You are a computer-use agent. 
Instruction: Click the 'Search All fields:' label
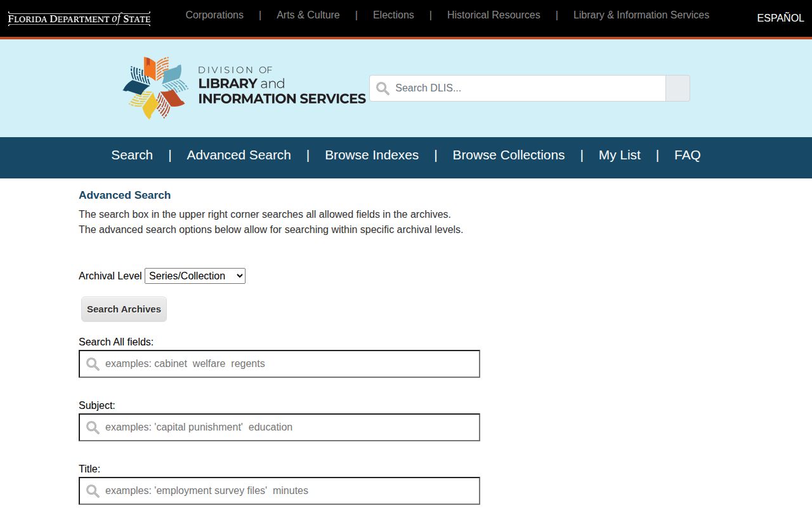click(116, 342)
